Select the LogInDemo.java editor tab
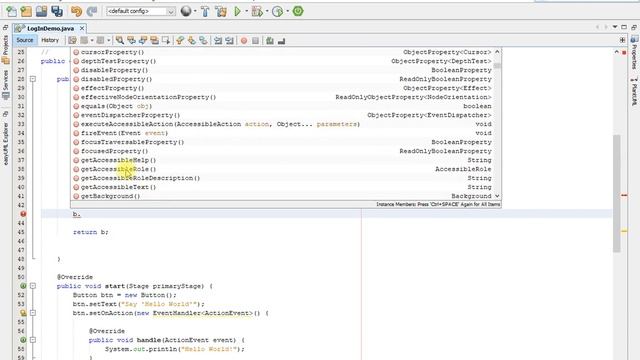Screen dimensions: 640x360 (x=50, y=29)
